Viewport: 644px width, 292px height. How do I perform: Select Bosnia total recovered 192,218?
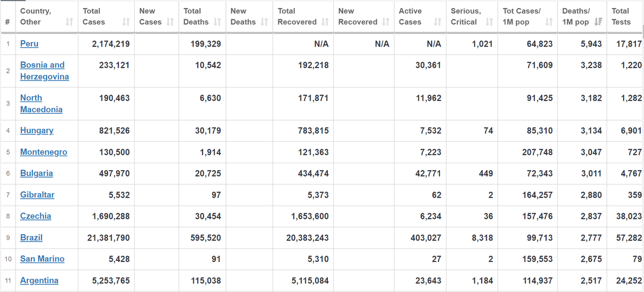(313, 65)
